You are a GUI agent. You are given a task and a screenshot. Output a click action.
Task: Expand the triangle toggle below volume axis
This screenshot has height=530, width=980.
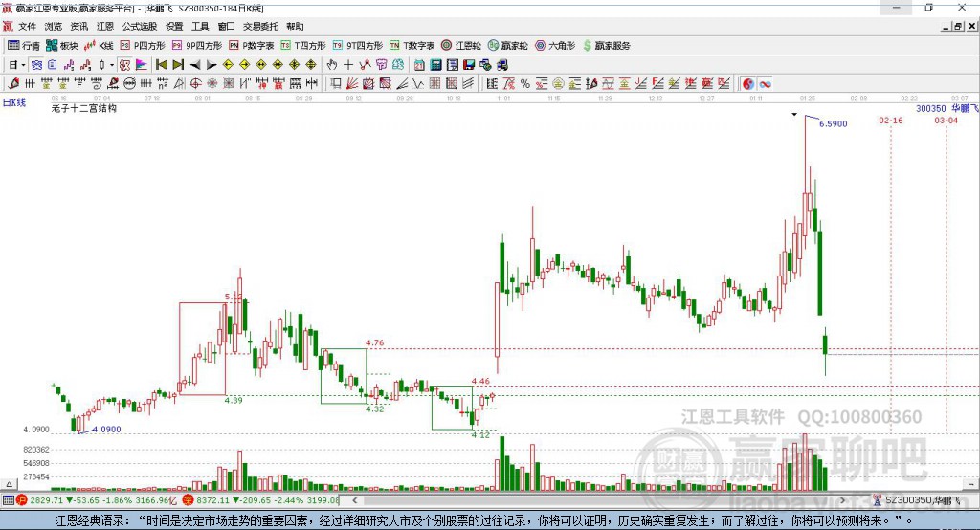9,484
